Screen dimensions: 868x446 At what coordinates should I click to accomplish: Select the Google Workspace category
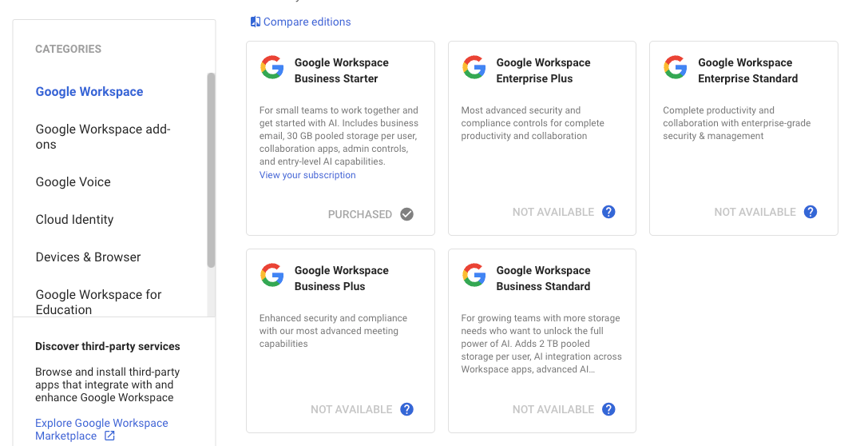click(89, 92)
